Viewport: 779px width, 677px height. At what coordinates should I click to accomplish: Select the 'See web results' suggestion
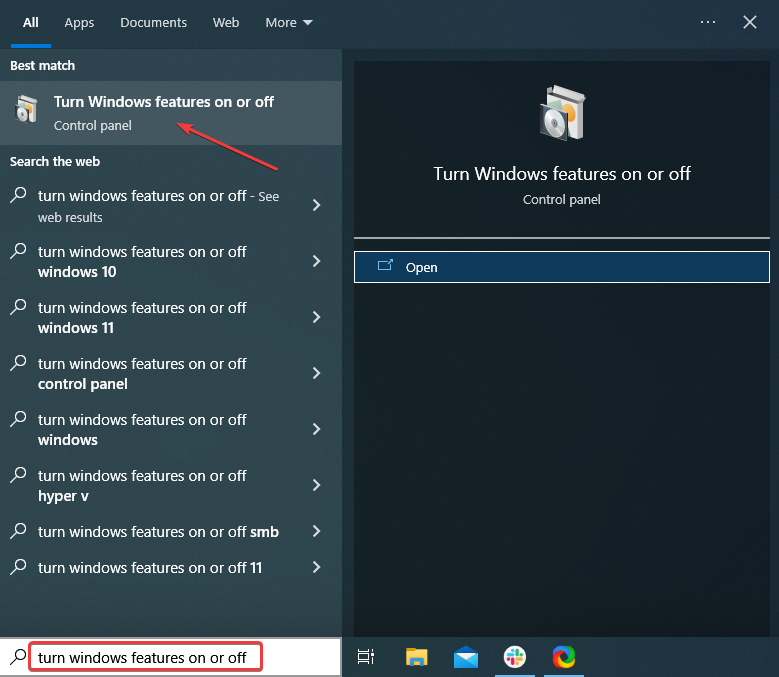(x=171, y=206)
